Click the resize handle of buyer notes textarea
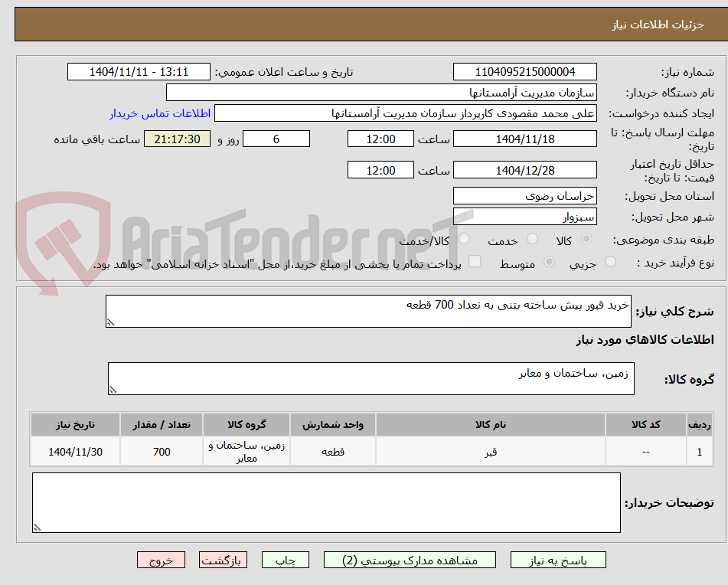This screenshot has width=728, height=585. coord(38,528)
